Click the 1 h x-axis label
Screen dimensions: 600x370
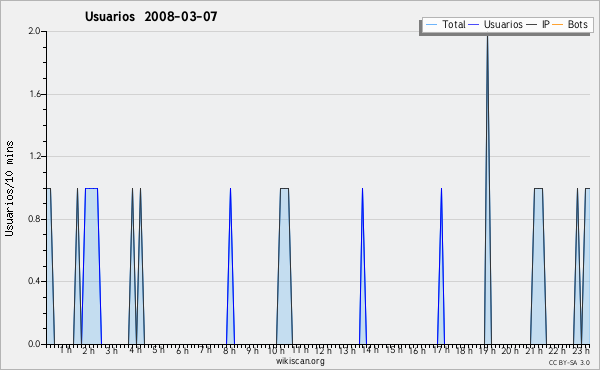(x=65, y=350)
